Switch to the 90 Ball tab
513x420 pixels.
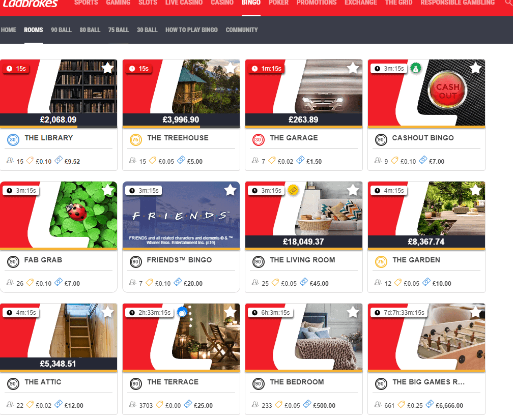(x=61, y=29)
